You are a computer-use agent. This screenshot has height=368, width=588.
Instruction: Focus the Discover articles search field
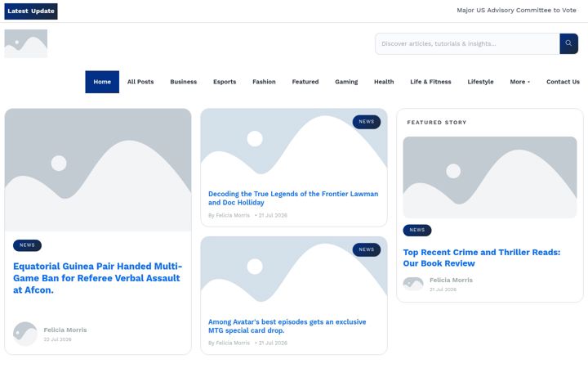(467, 43)
